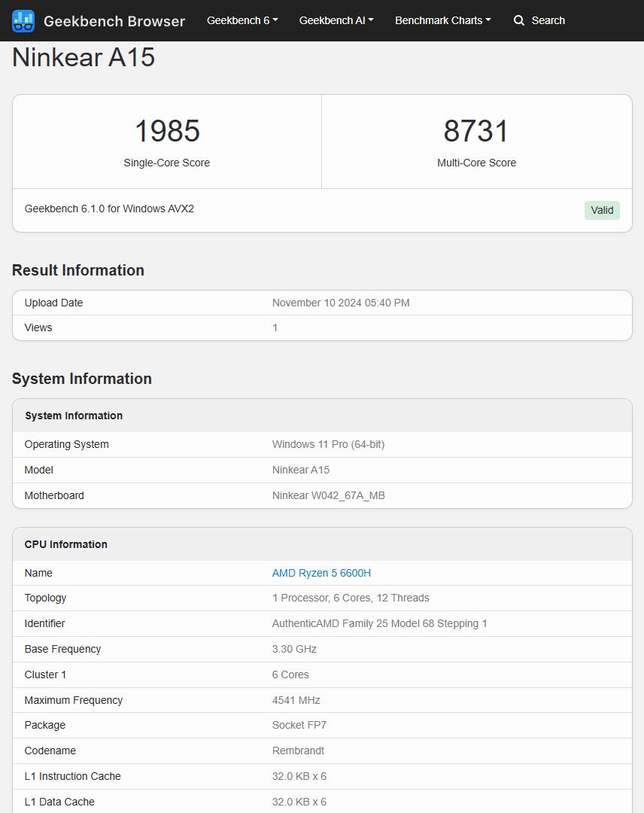Select the Ninkear A15 page heading
The height and width of the screenshot is (813, 644).
[x=84, y=57]
